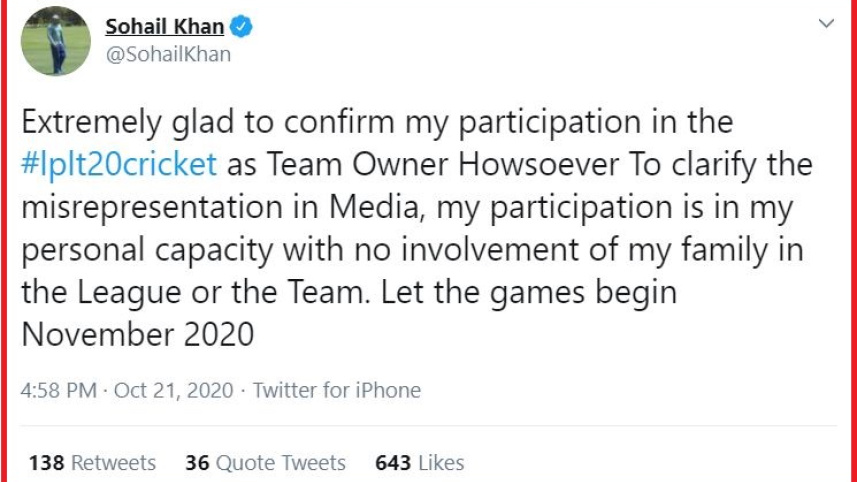
Task: Show the 643 Likes list
Action: point(419,463)
